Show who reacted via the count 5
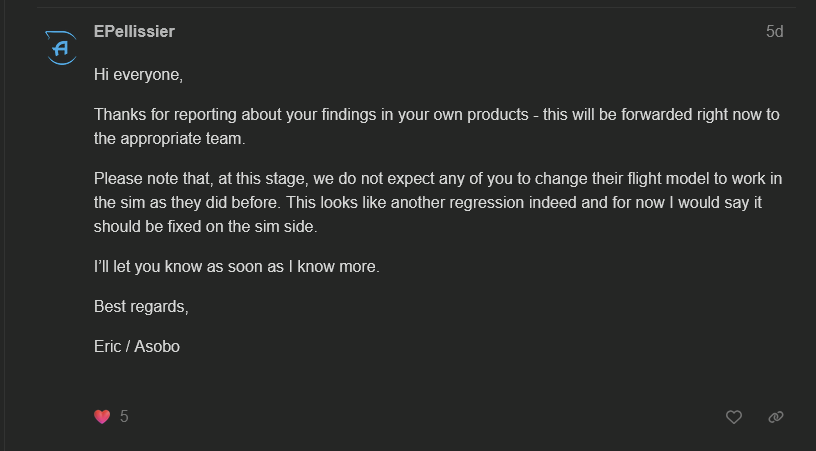Viewport: 816px width, 451px height. 124,416
